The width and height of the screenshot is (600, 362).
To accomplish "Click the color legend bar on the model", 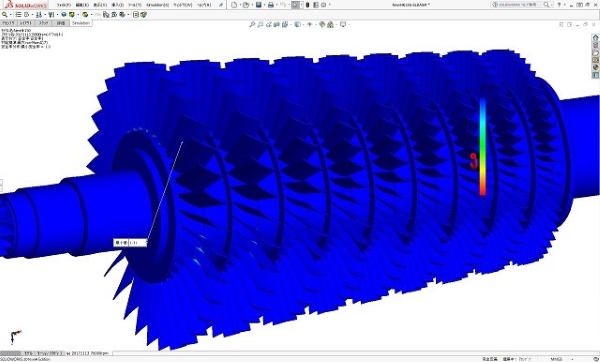I will [483, 147].
